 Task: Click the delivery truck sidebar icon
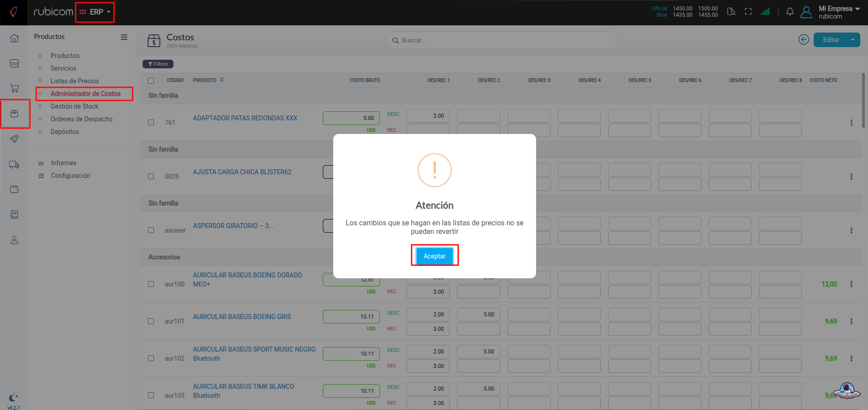(x=14, y=165)
